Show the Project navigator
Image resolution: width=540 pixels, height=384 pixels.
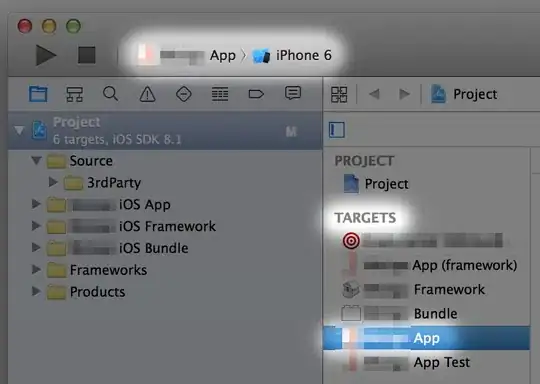click(x=38, y=94)
